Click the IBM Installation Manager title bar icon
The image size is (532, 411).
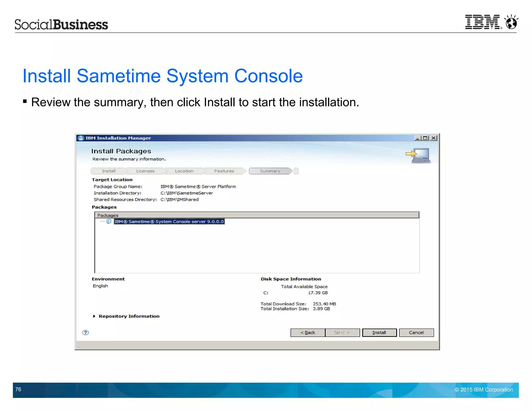[81, 138]
